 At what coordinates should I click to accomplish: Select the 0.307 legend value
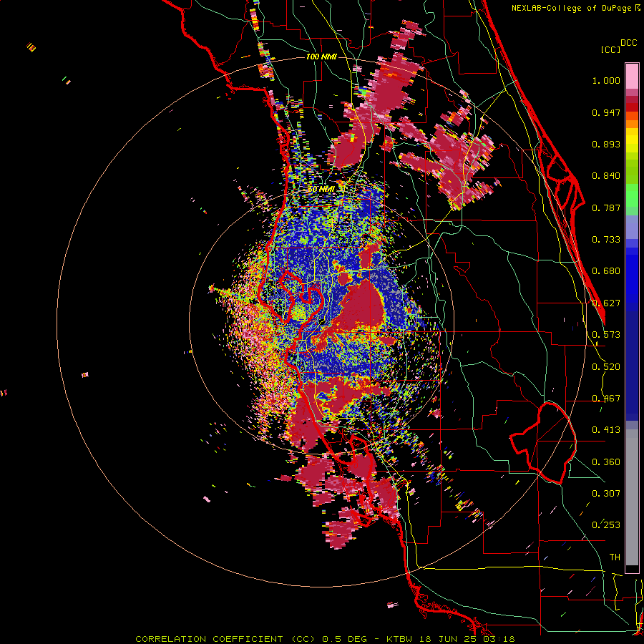[606, 494]
